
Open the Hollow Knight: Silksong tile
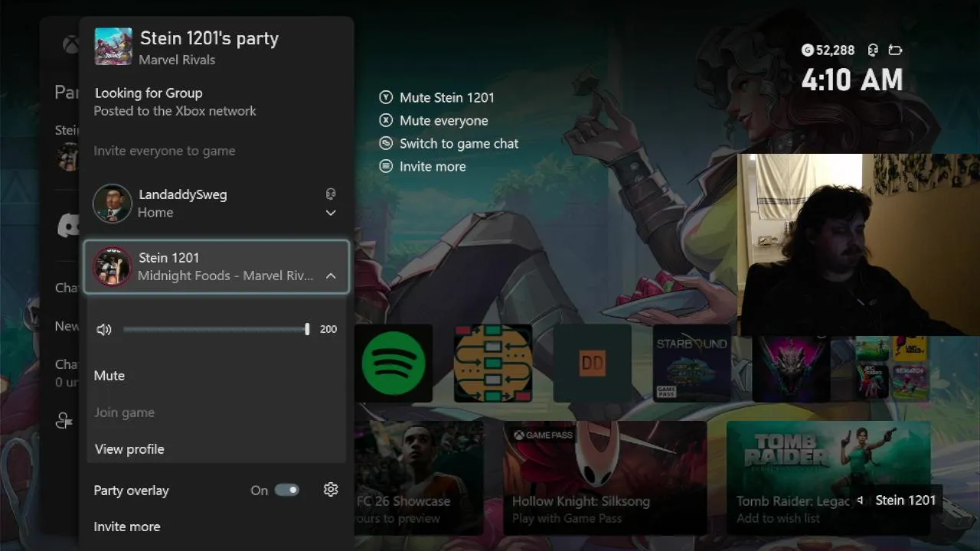click(605, 477)
